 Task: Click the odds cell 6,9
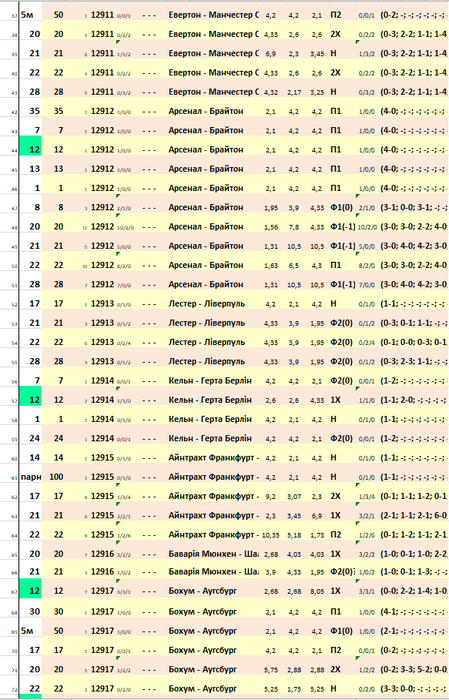(270, 54)
